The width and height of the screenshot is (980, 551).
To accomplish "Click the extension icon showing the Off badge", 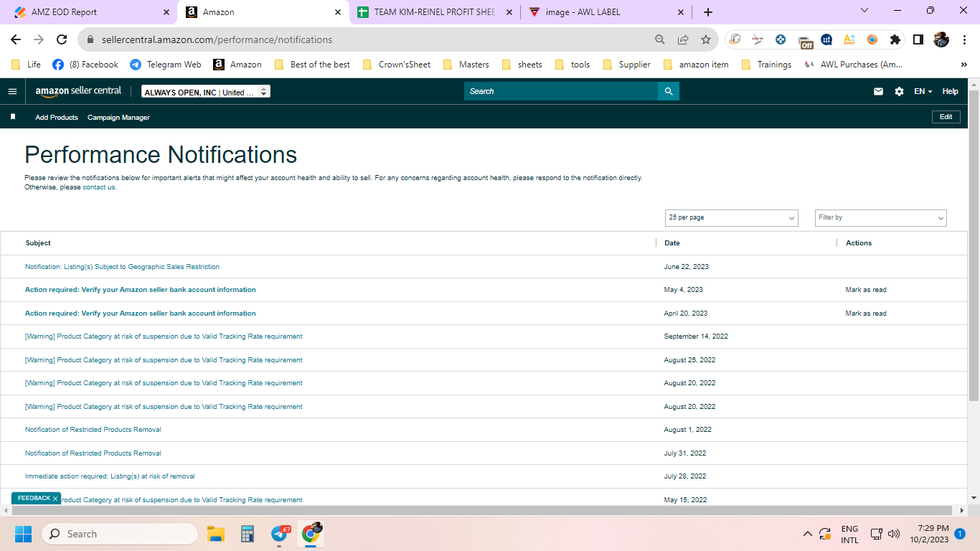I will pos(804,41).
